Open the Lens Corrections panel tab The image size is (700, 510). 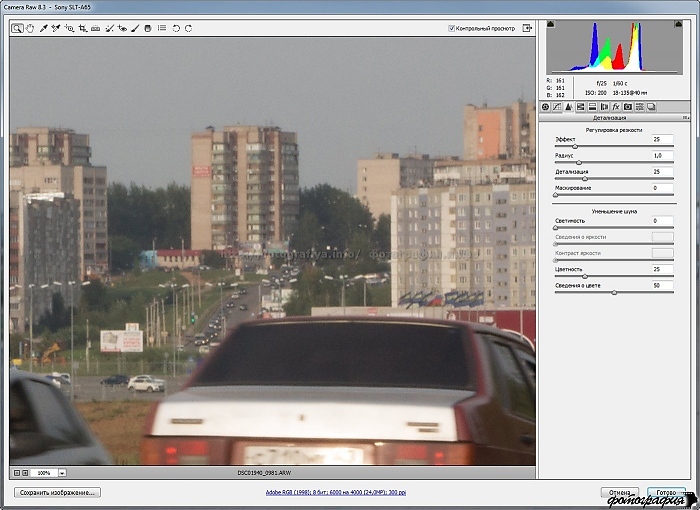604,107
